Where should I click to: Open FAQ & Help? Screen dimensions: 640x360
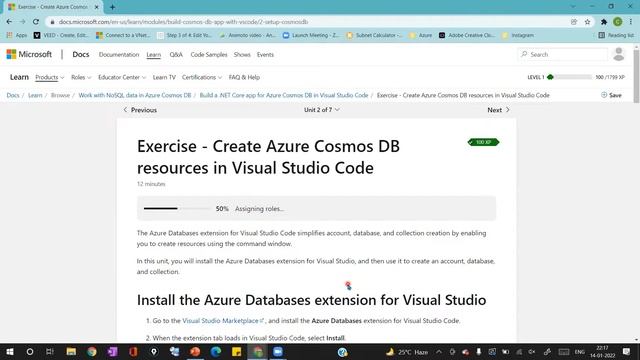244,77
